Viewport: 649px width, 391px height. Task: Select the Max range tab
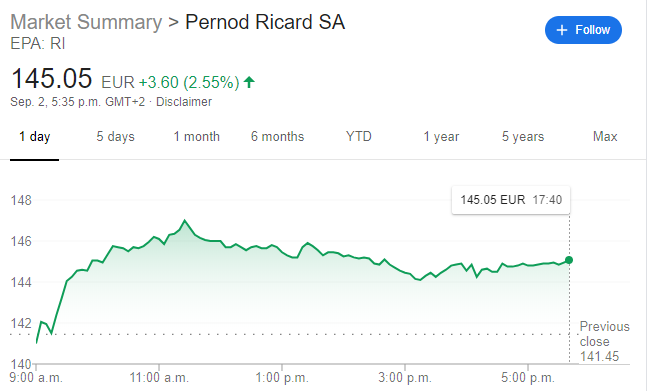(x=605, y=137)
